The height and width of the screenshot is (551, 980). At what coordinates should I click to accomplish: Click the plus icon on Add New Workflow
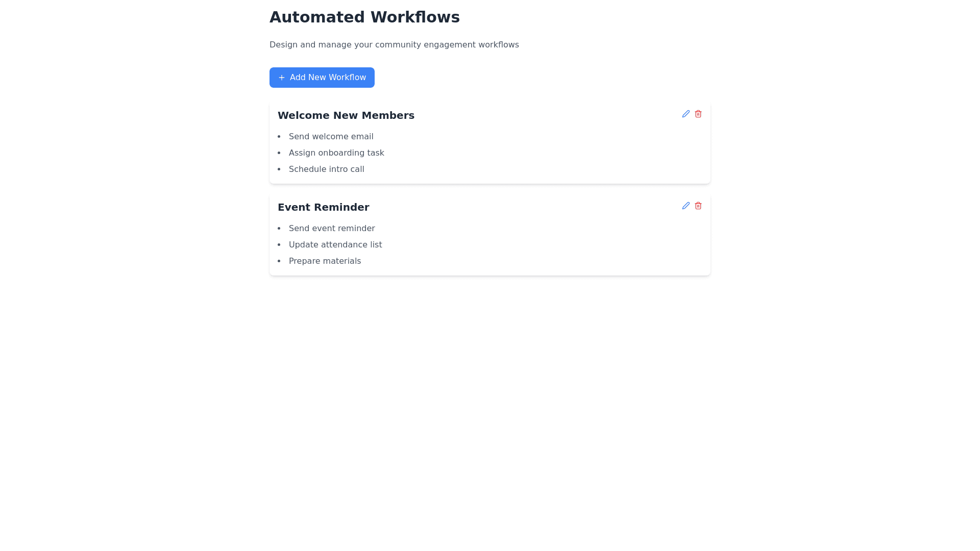pos(281,78)
